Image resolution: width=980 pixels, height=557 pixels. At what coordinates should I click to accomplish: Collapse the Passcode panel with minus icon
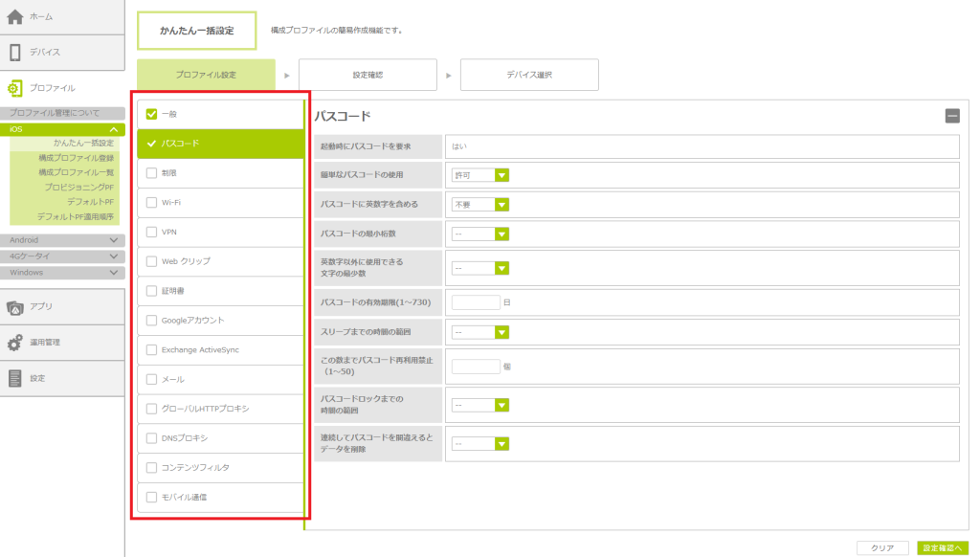[951, 116]
